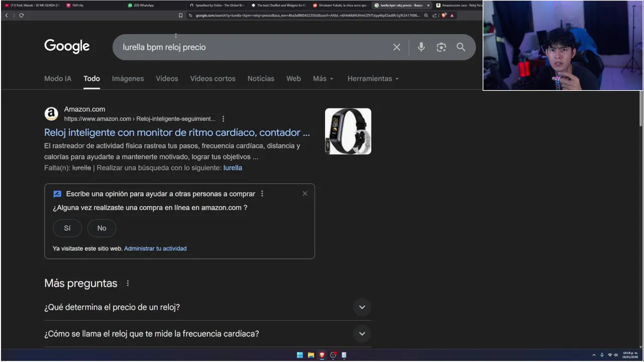The image size is (644, 362).
Task: Reload the page with the refresh icon
Action: [21, 16]
